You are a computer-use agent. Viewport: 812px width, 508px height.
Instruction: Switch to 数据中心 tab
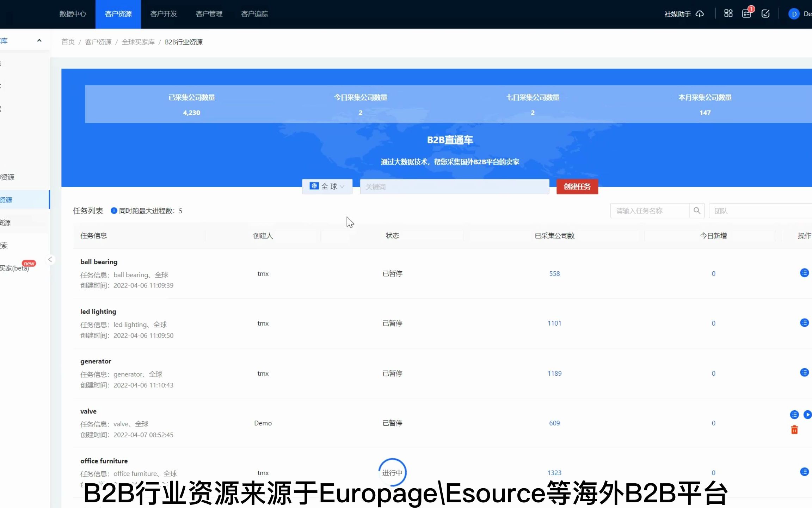73,14
